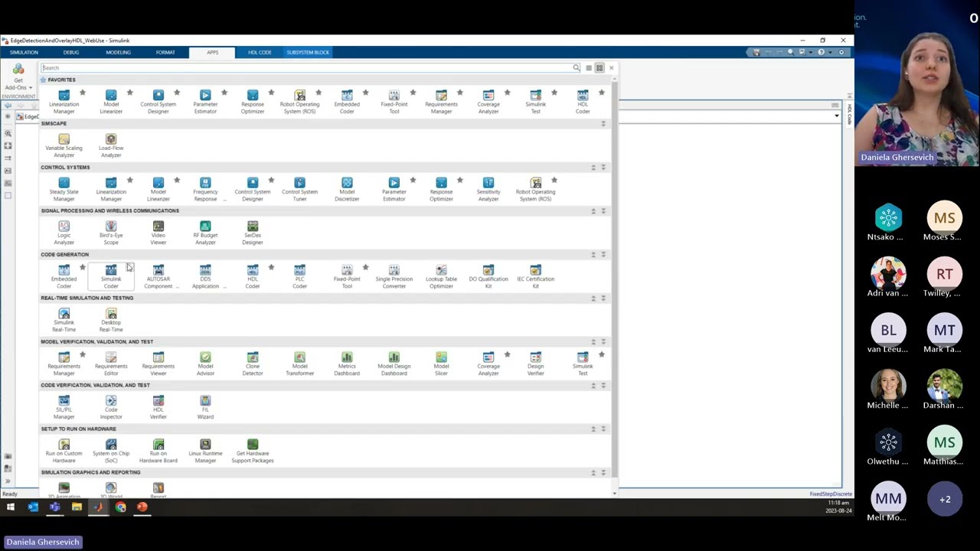Image resolution: width=980 pixels, height=551 pixels.
Task: Toggle star for Parameter Estimator in Control Systems
Action: [x=413, y=180]
